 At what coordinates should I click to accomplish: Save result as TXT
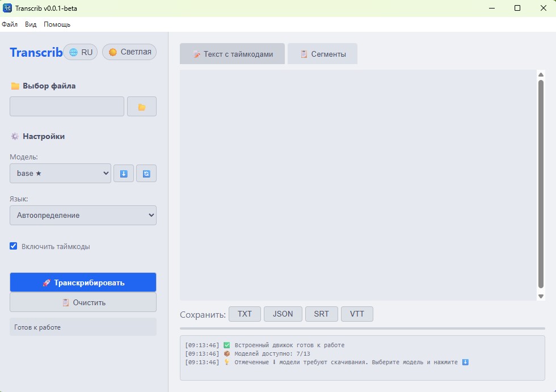click(245, 314)
